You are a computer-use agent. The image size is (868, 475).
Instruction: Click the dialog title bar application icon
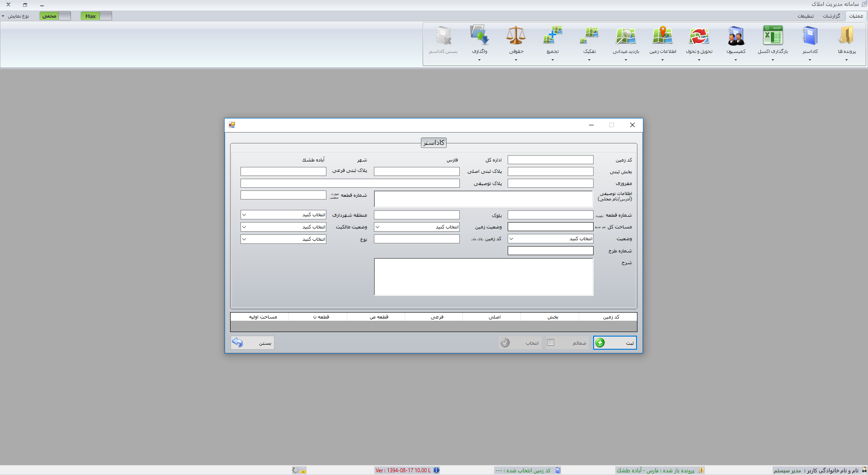click(x=232, y=125)
